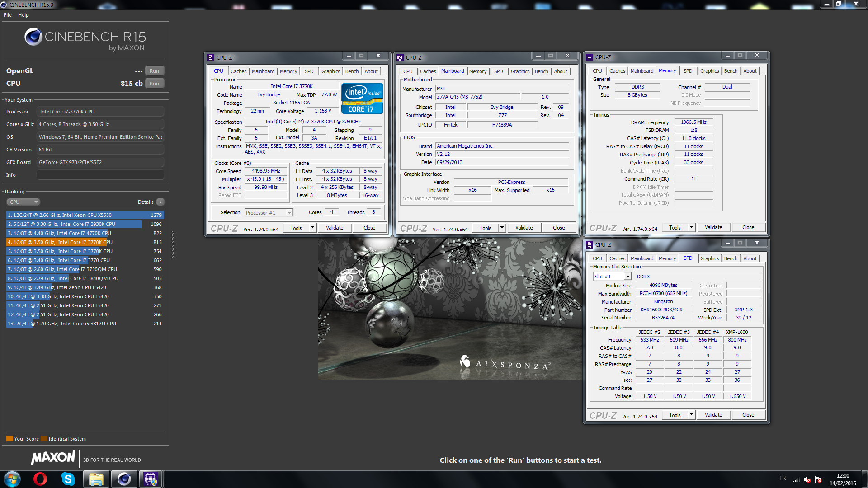Select Mainboard tab in the Memory window
This screenshot has width=868, height=488.
[x=642, y=71]
